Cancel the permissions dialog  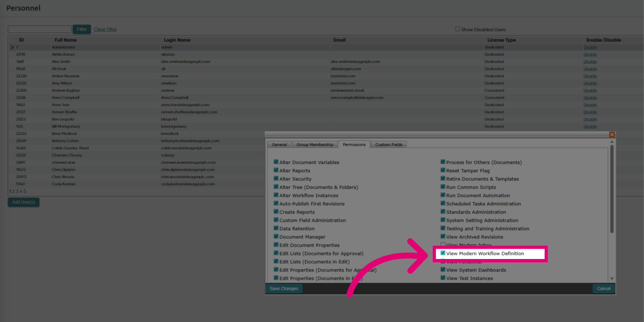coord(604,288)
